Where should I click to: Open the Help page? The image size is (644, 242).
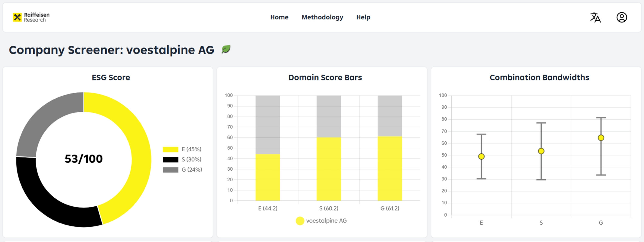363,17
